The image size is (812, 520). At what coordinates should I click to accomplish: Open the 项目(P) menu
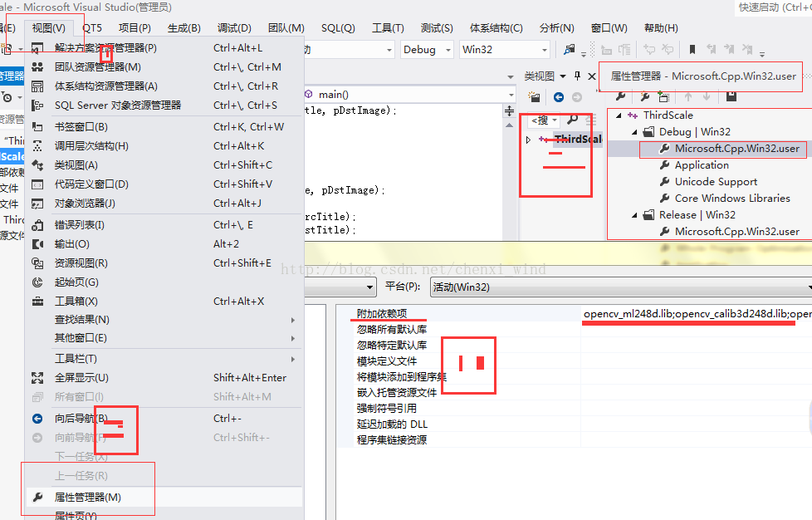click(135, 28)
